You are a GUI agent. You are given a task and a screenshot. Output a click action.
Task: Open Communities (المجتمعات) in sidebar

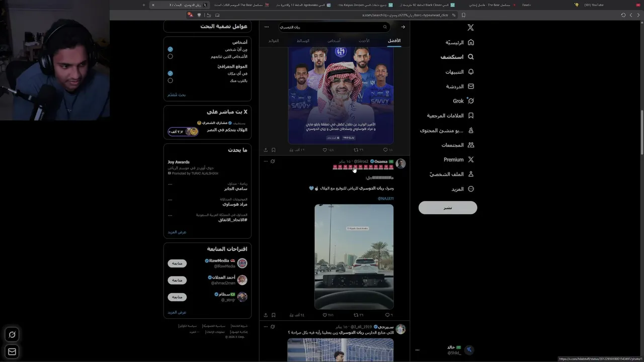tap(458, 145)
